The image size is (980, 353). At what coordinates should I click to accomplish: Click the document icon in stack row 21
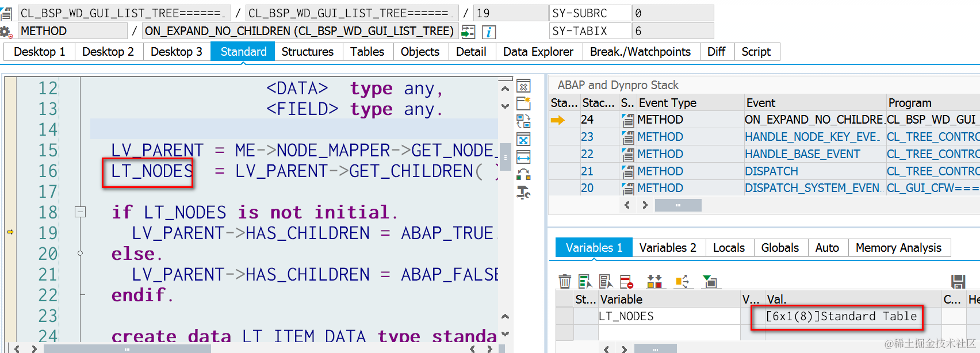pyautogui.click(x=627, y=171)
